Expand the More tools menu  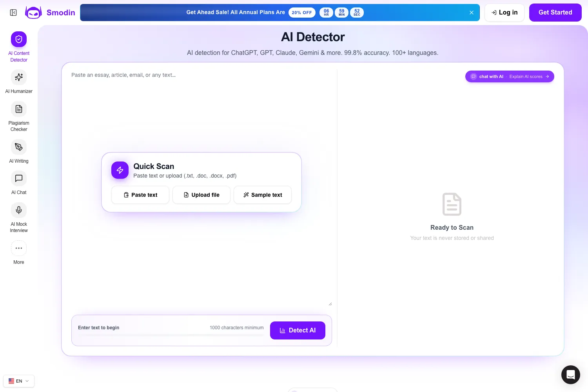click(19, 248)
